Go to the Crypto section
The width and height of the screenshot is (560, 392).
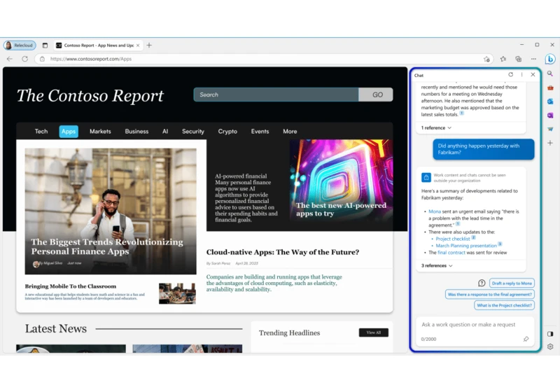(x=227, y=132)
